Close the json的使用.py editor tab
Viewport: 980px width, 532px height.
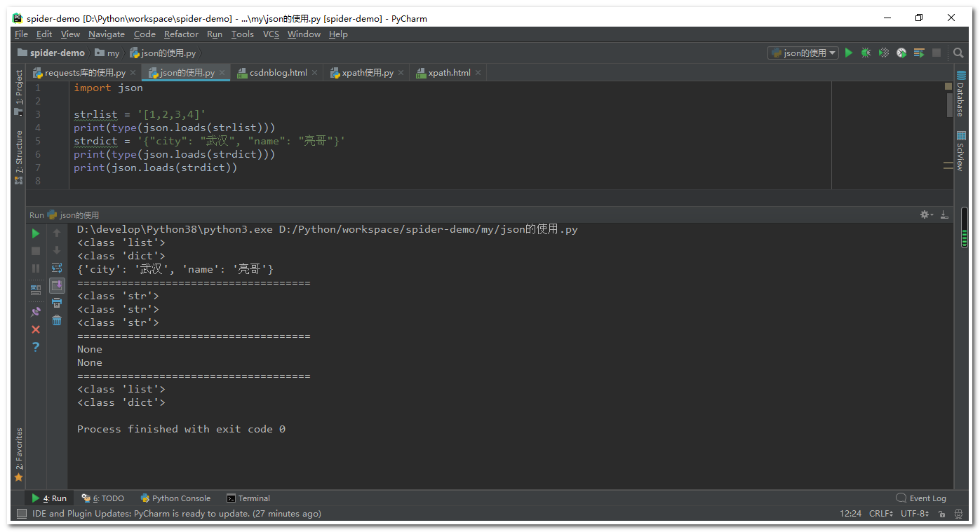pos(222,73)
